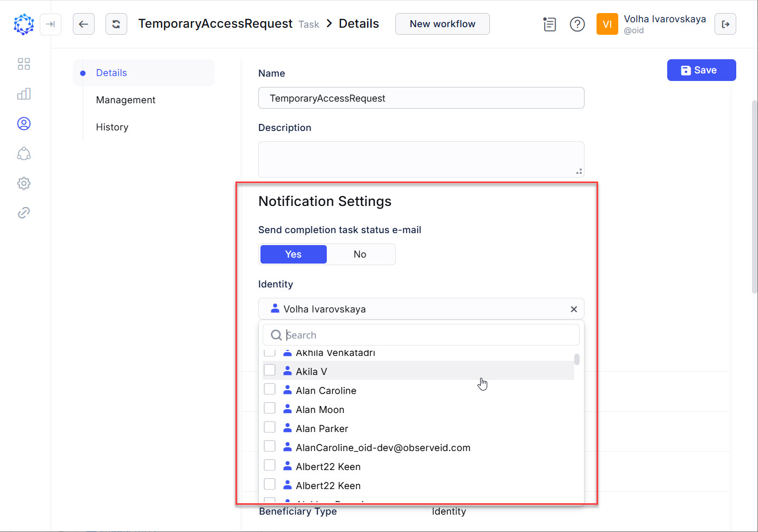Open the analytics bar chart sidebar icon
This screenshot has width=758, height=532.
coord(24,93)
